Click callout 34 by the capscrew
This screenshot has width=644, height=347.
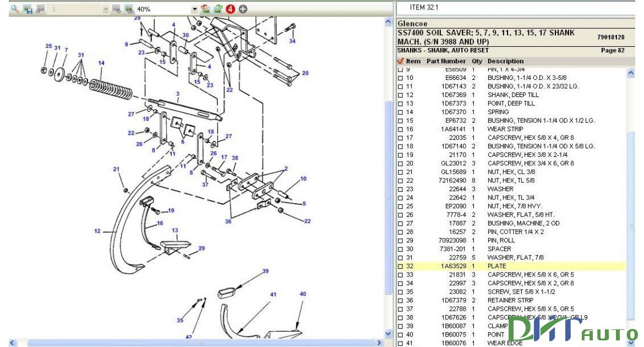point(292,41)
